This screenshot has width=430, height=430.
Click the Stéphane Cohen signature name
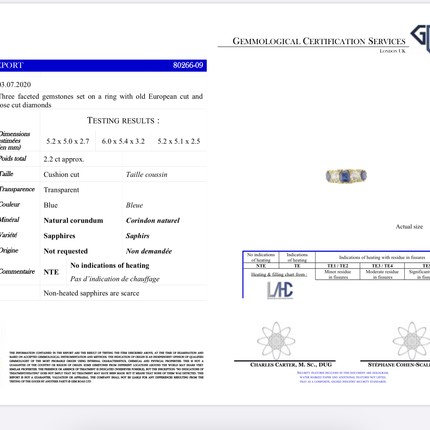tap(399, 365)
